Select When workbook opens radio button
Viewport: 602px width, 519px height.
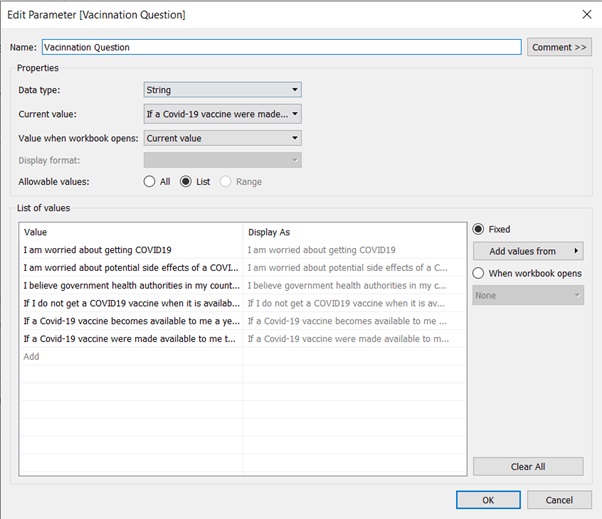click(x=478, y=273)
